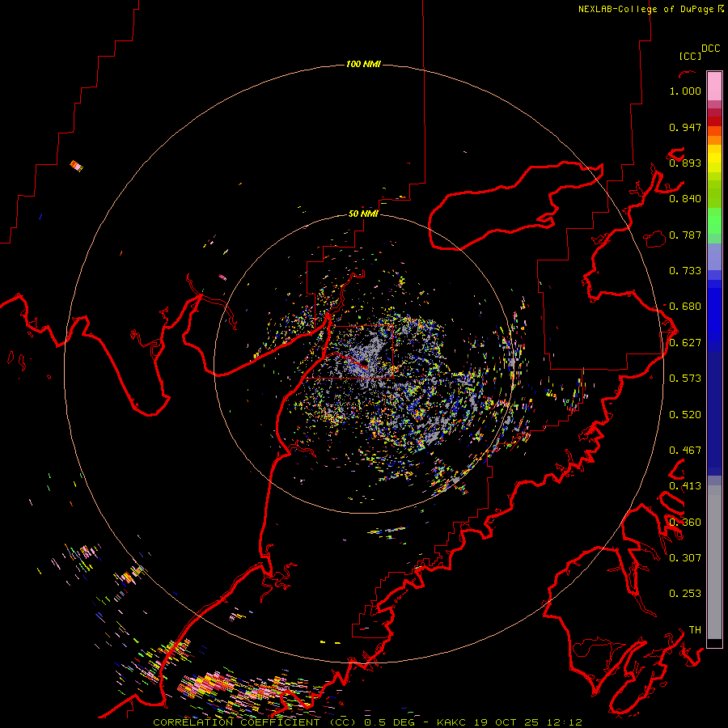Image resolution: width=728 pixels, height=728 pixels.
Task: Click the NEXLAB-College of DuPage label
Action: click(650, 9)
